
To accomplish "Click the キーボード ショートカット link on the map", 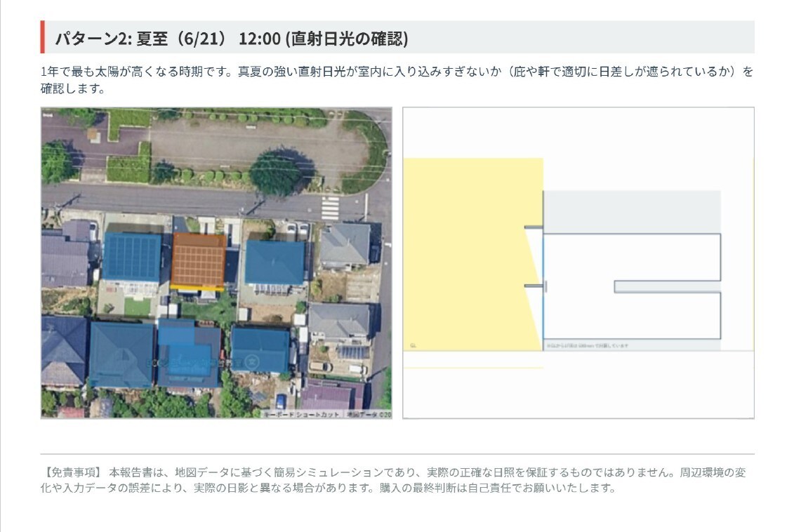I will click(302, 414).
